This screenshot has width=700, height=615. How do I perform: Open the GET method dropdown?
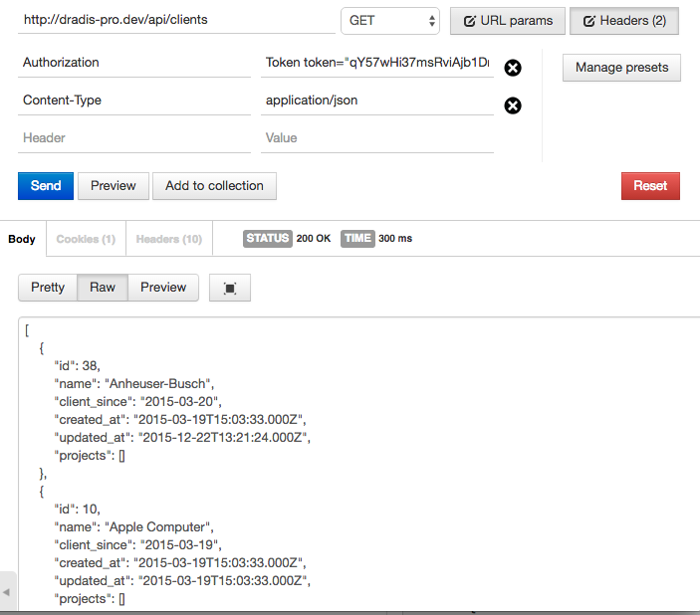tap(390, 21)
